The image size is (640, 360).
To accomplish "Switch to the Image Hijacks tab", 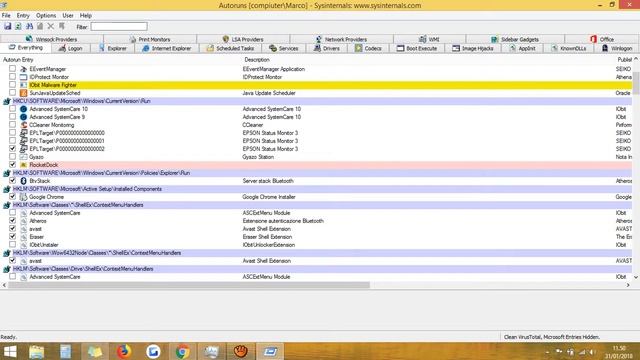I will point(473,48).
